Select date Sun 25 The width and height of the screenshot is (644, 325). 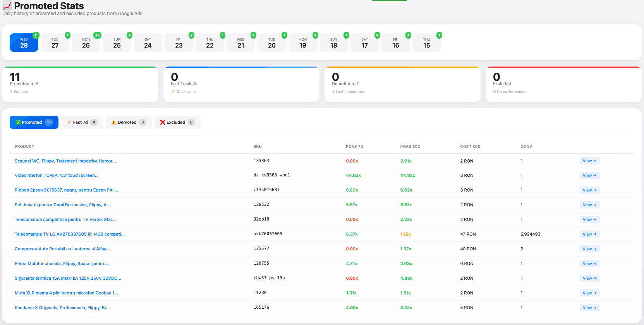pos(117,43)
